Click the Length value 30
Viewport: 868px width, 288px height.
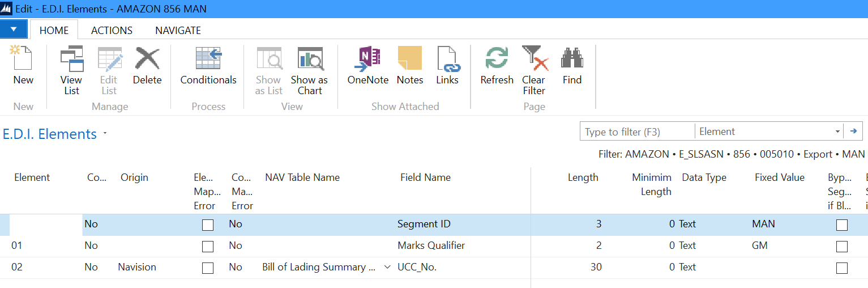[596, 267]
